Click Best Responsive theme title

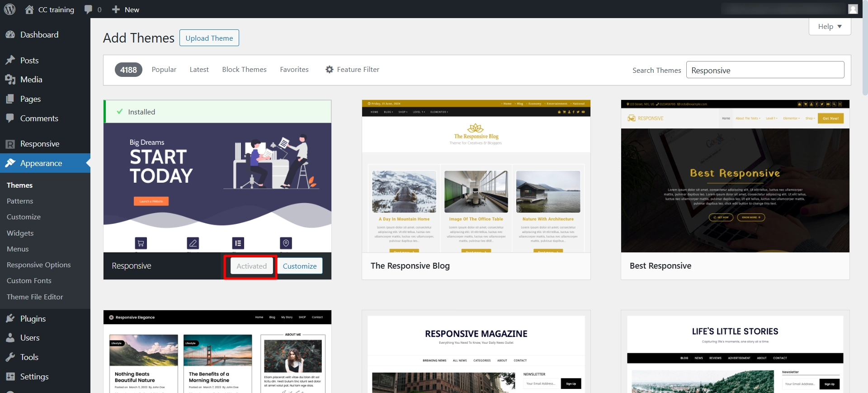pos(660,266)
